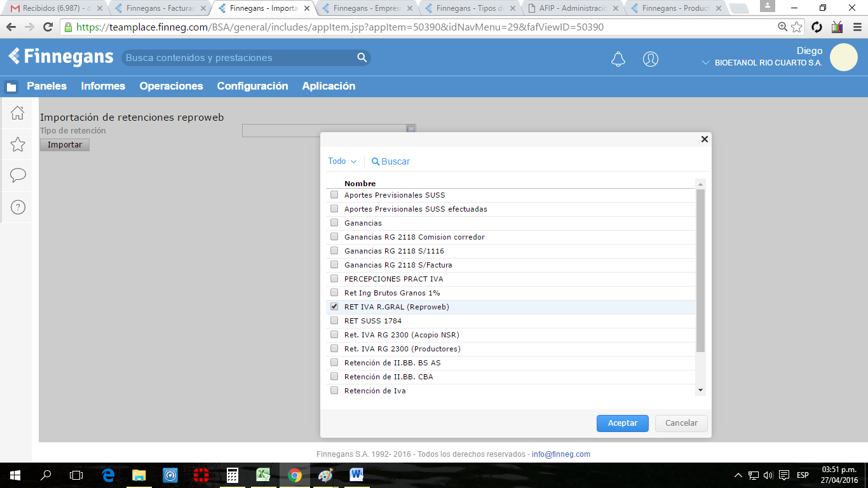
Task: Open the chat bubble in the left sidebar
Action: tap(18, 175)
